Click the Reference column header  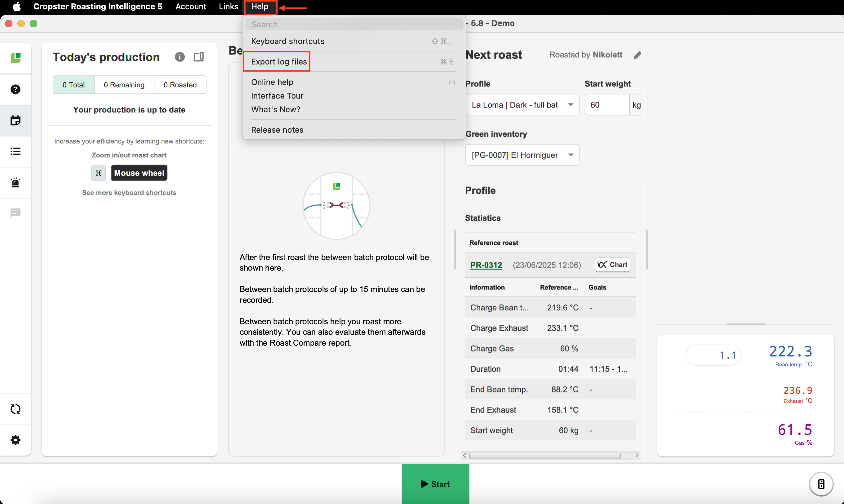(x=559, y=287)
